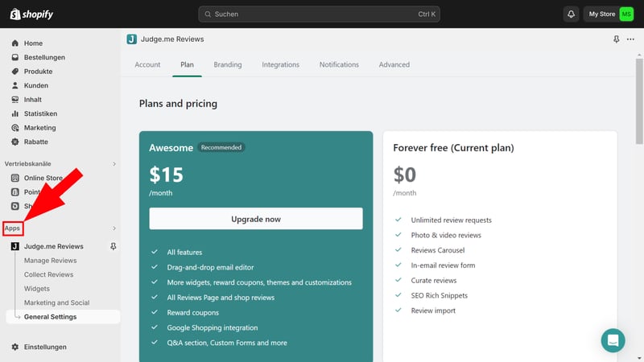Image resolution: width=644 pixels, height=362 pixels.
Task: Click the Rabatte discount icon
Action: pos(15,142)
